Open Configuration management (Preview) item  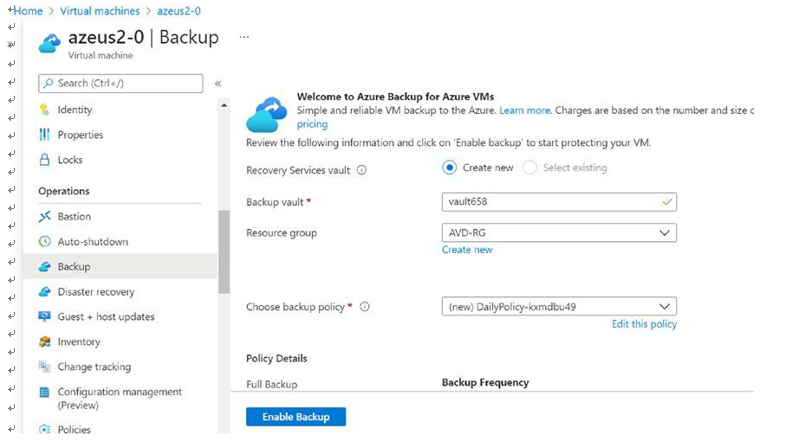point(120,398)
